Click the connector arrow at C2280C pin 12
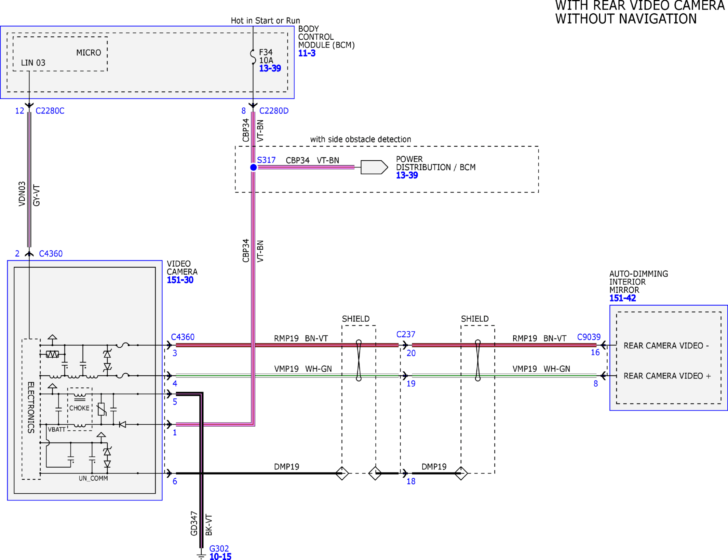This screenshot has width=728, height=560. 29,105
